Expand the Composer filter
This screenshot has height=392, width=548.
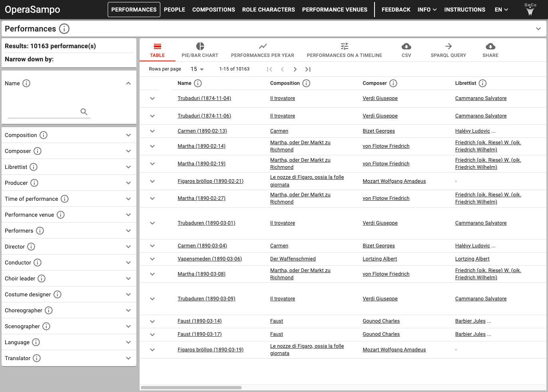[x=128, y=151]
